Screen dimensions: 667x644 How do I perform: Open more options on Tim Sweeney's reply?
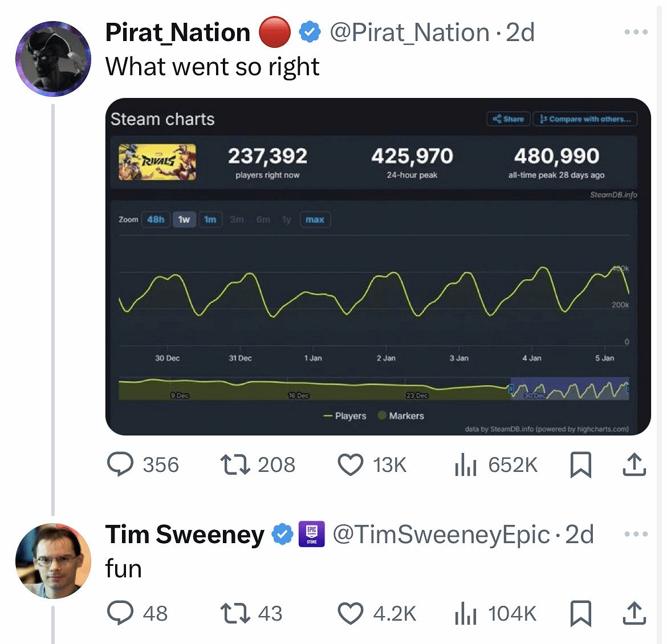pos(636,534)
